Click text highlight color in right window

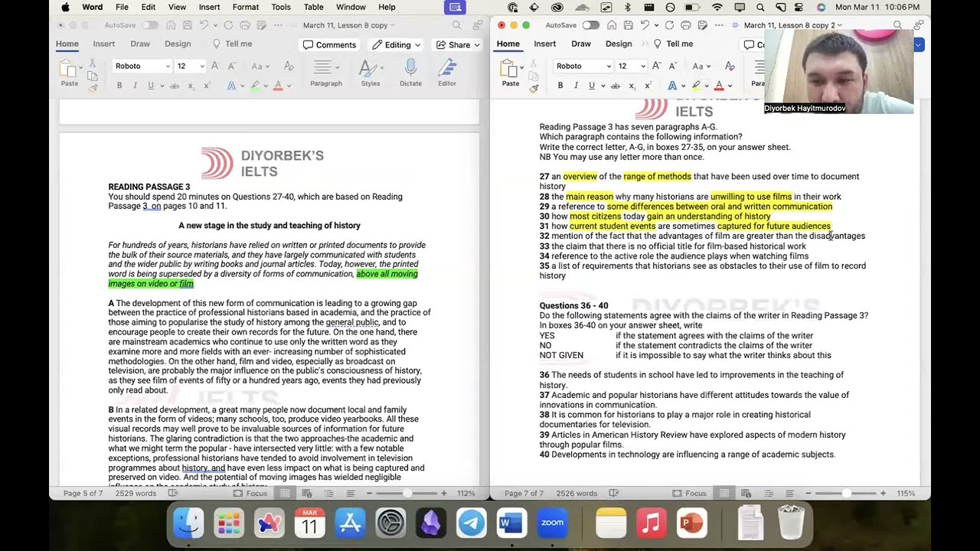pyautogui.click(x=696, y=86)
